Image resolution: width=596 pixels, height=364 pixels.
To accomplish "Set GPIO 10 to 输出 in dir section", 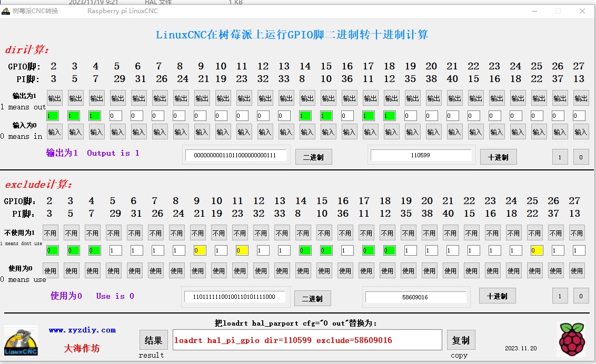I will coord(223,99).
